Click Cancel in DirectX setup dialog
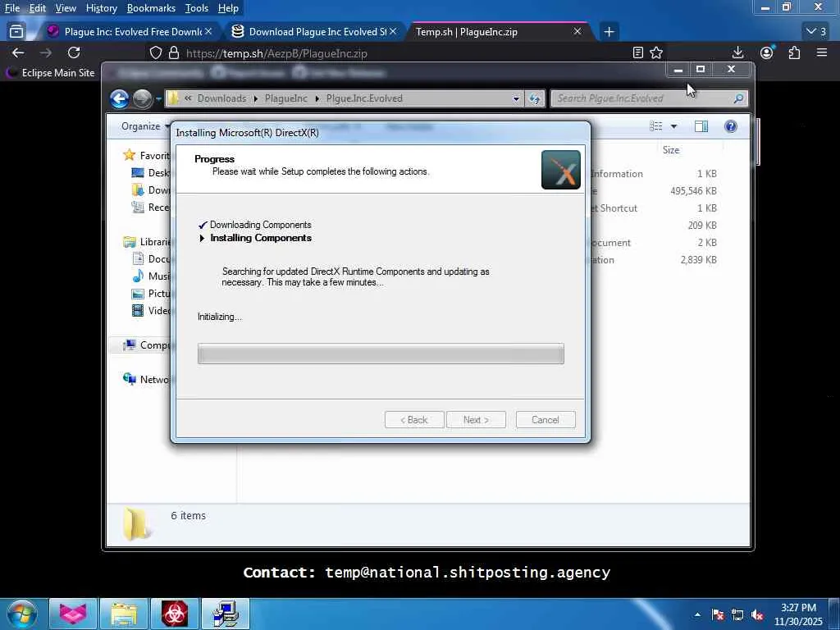Image resolution: width=840 pixels, height=630 pixels. coord(546,420)
